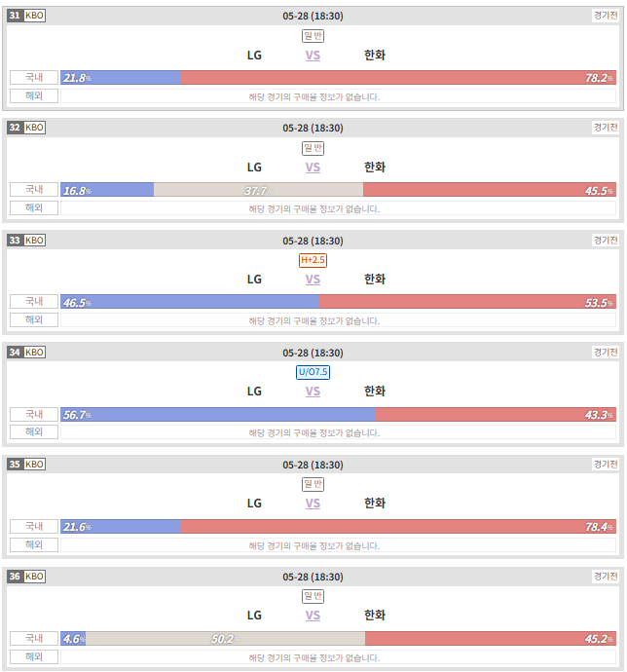Select the 해외 label in match 32
This screenshot has height=672, width=627.
pos(34,207)
